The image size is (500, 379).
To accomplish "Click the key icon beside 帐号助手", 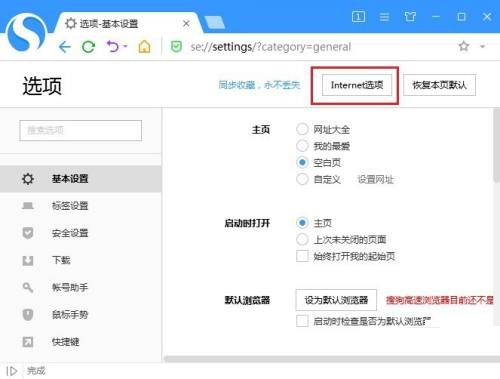I will 28,287.
